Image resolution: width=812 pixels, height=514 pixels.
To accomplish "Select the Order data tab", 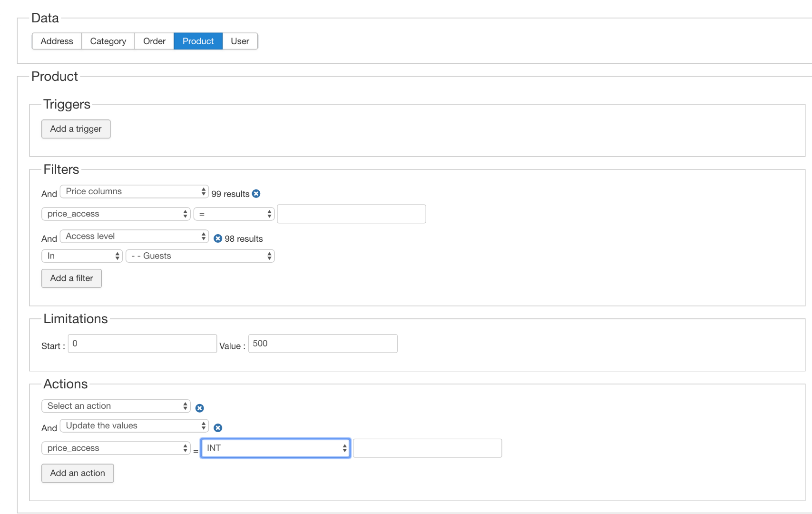I will pyautogui.click(x=154, y=41).
